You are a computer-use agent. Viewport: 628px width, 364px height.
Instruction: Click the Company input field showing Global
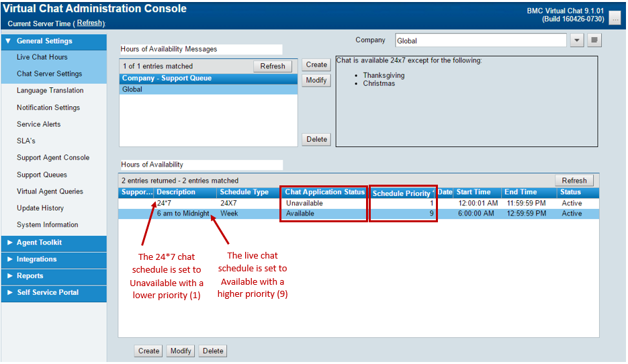click(481, 40)
